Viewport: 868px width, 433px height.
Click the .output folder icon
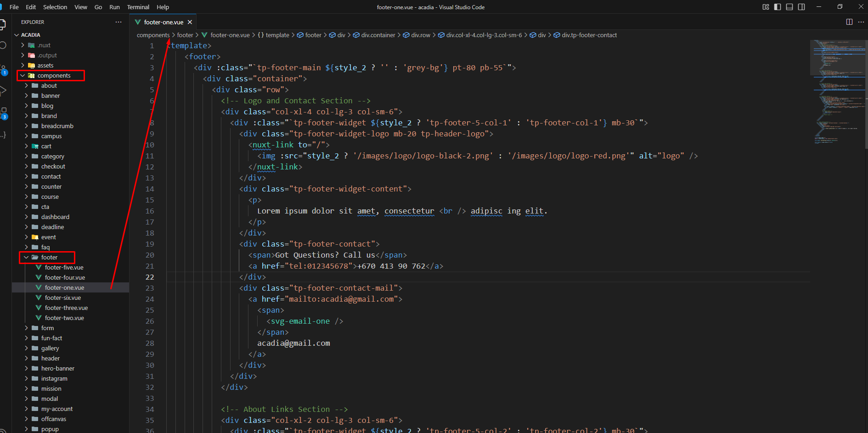[x=32, y=55]
